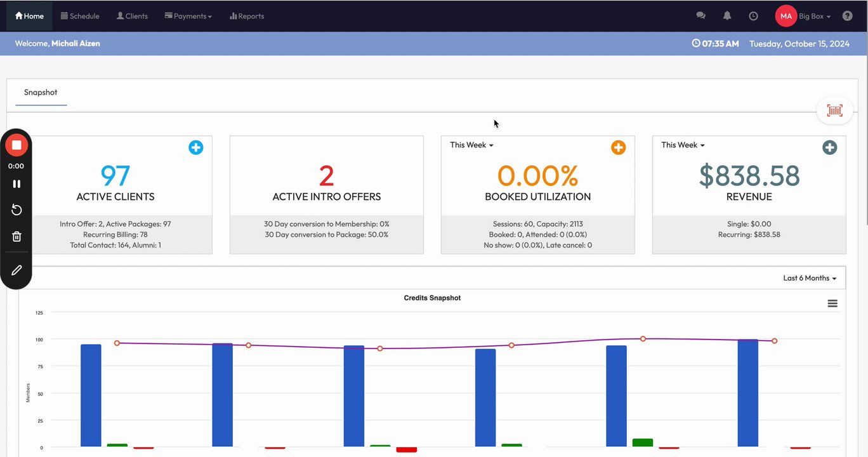The height and width of the screenshot is (457, 868).
Task: Delete the recording with the trash icon
Action: point(16,237)
